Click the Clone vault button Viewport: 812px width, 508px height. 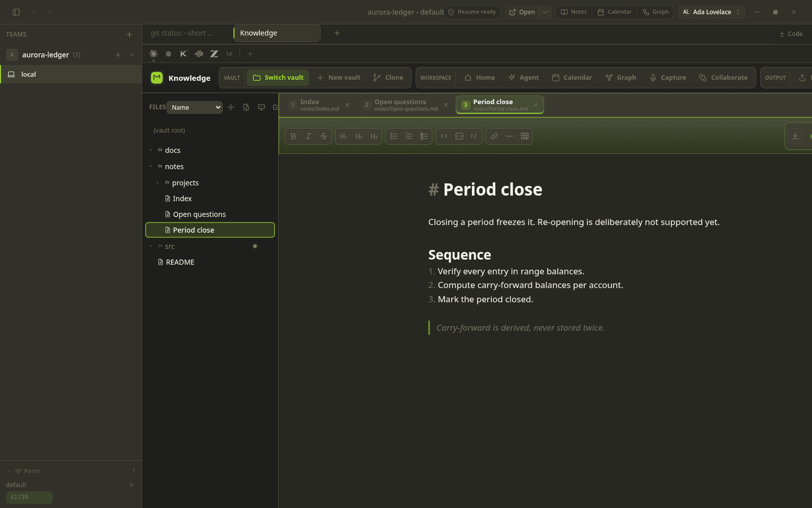click(388, 78)
